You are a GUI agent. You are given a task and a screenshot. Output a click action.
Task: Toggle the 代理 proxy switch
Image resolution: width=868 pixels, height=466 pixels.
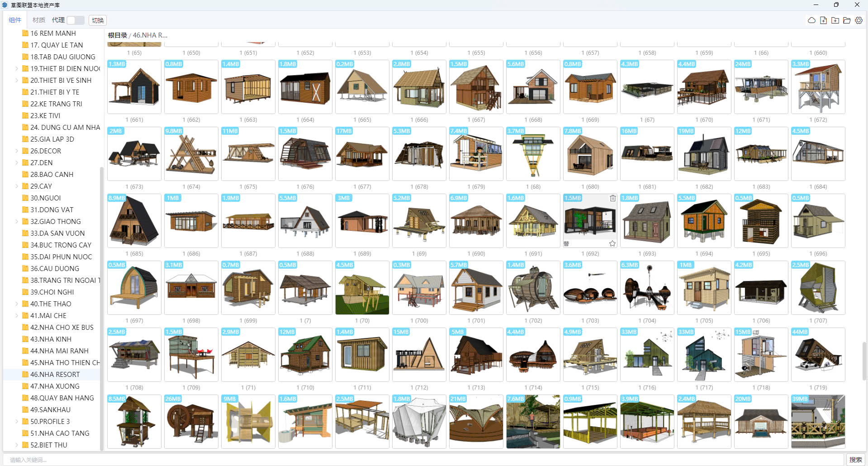coord(75,20)
